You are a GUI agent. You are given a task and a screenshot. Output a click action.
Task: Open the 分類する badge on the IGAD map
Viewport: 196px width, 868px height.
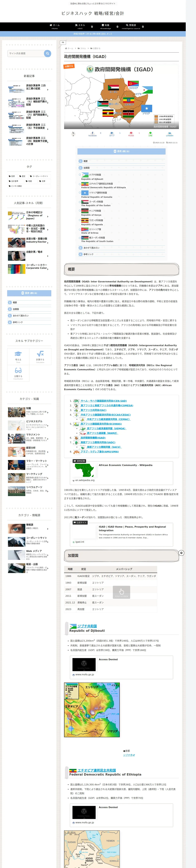pos(69,66)
